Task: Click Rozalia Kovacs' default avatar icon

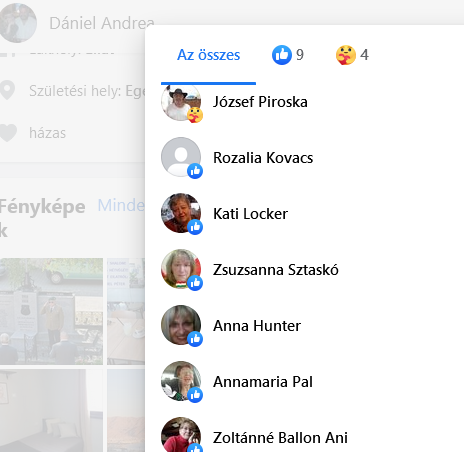Action: coord(181,157)
